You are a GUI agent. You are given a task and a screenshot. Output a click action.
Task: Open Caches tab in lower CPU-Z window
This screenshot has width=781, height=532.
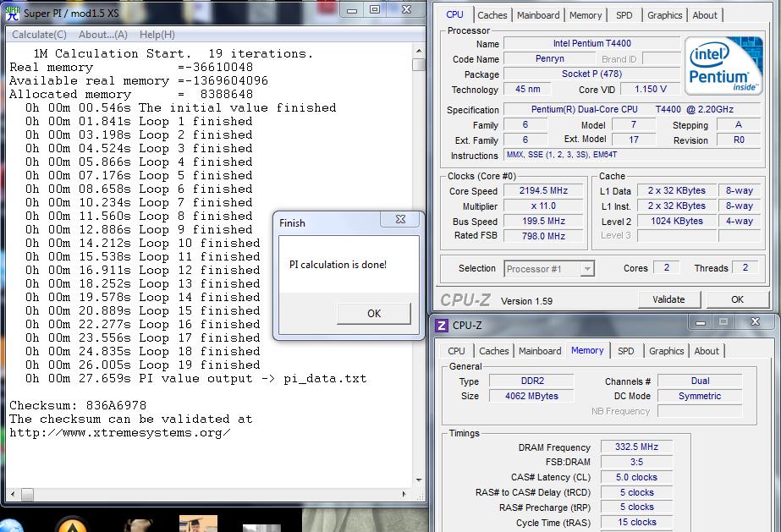[x=493, y=351]
